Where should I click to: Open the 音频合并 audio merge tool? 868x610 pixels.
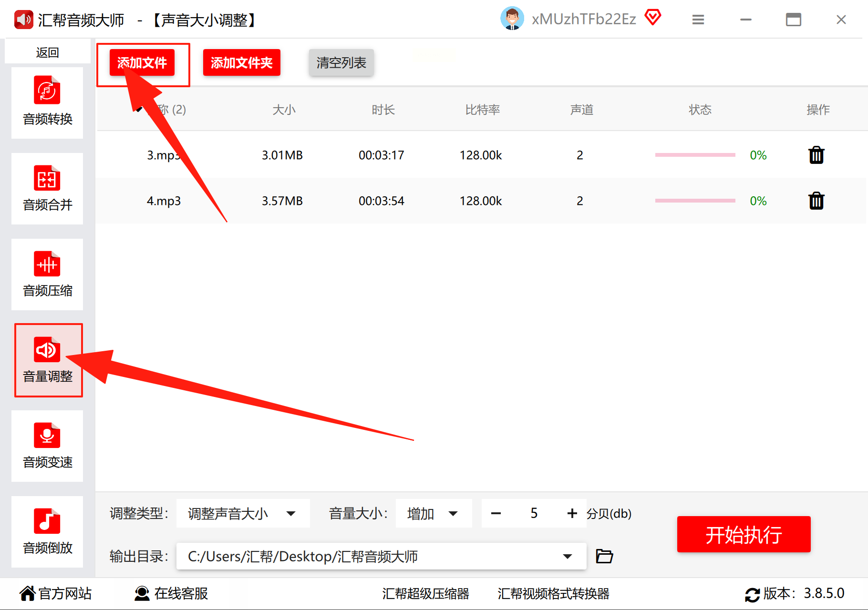[x=47, y=188]
